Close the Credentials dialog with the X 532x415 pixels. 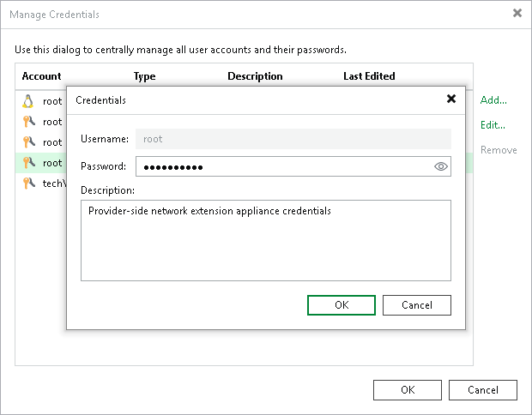451,99
